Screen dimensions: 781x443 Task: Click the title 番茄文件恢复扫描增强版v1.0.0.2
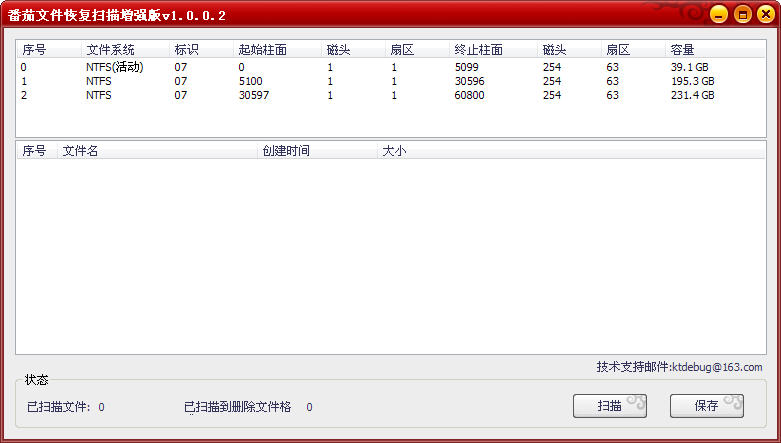click(x=117, y=15)
